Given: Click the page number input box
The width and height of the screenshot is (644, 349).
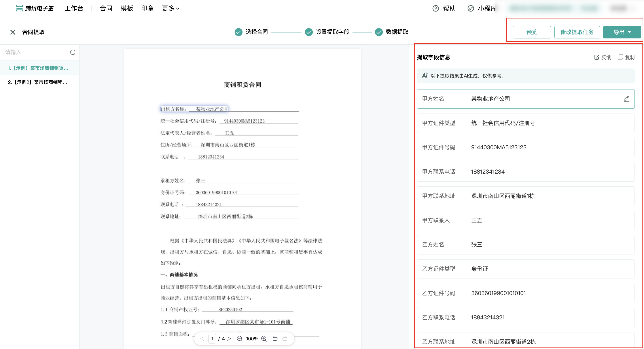Looking at the screenshot, I should pyautogui.click(x=212, y=338).
